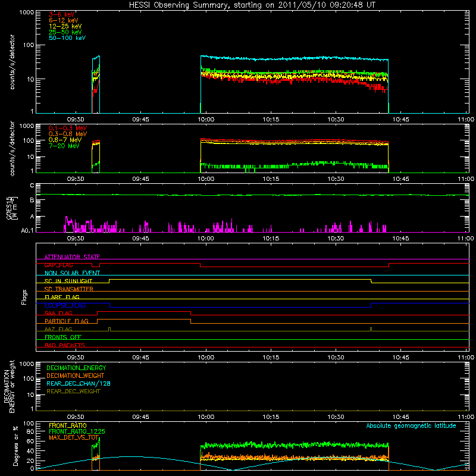Click the Degrees or % axis title

(x=15, y=446)
